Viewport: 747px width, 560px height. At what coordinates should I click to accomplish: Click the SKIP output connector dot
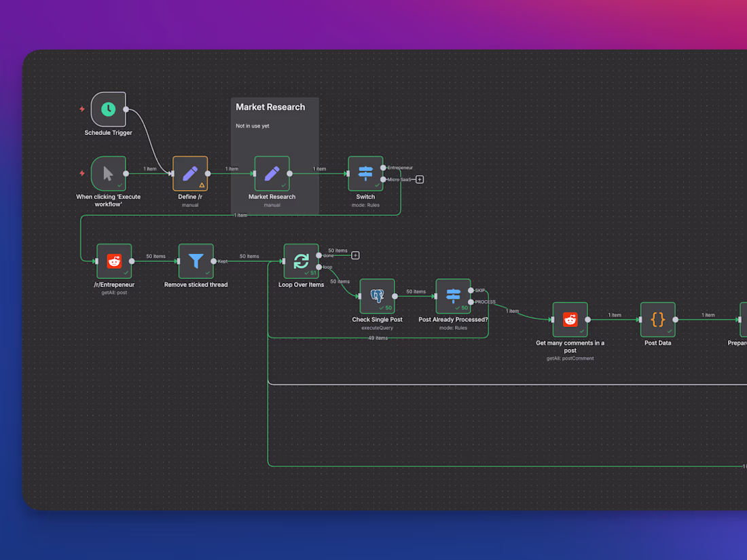[x=472, y=290]
